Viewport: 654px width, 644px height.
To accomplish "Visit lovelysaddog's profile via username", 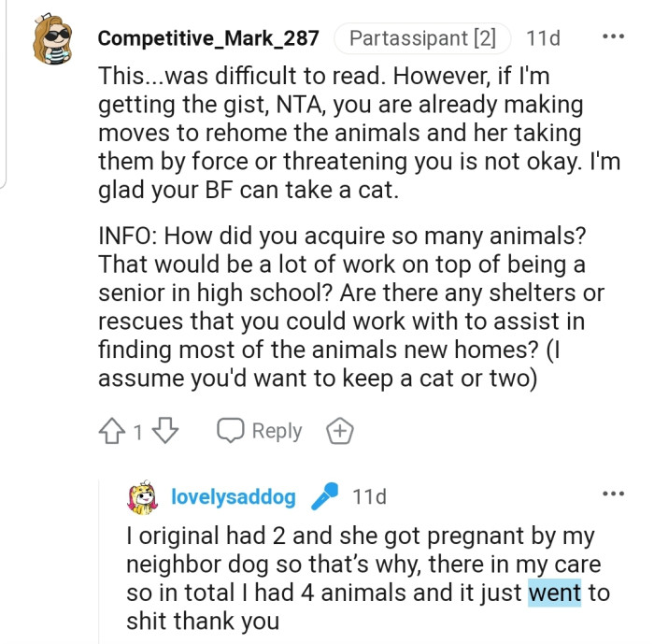I will (x=234, y=496).
